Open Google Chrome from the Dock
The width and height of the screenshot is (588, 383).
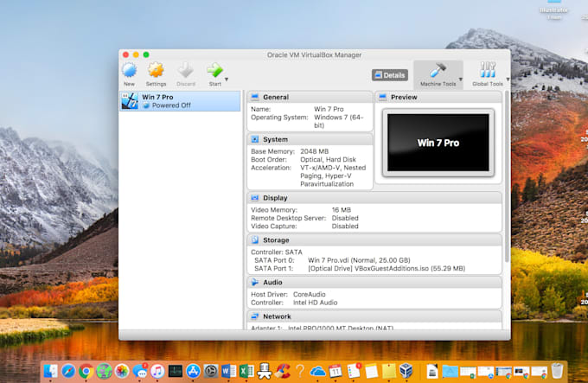(x=86, y=371)
